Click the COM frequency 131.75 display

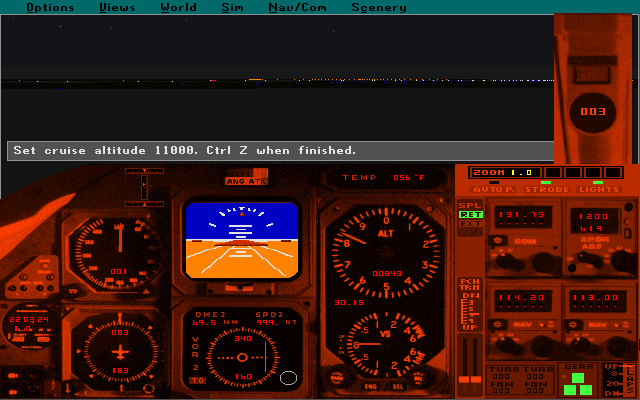pos(522,217)
